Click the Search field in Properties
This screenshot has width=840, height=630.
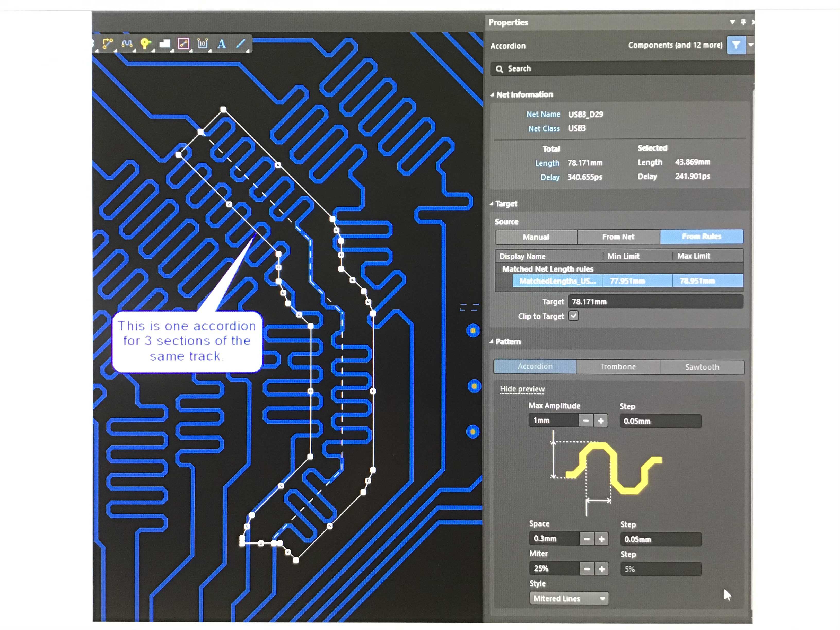tap(623, 69)
